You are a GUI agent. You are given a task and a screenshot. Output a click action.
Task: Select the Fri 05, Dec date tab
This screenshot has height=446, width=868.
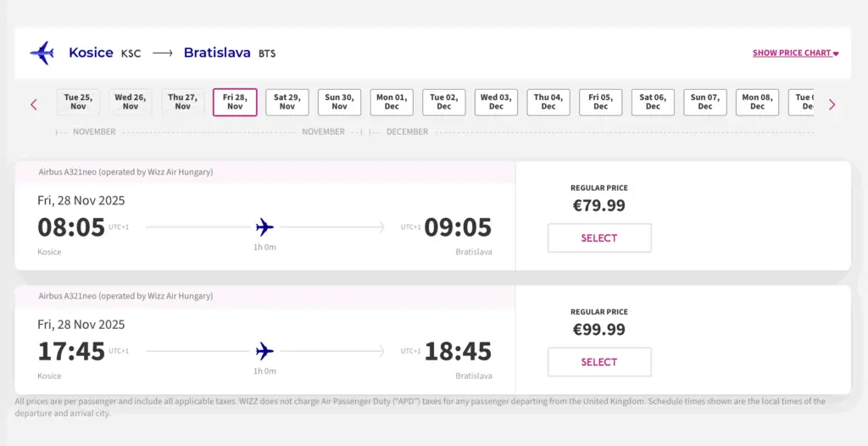[x=601, y=102]
